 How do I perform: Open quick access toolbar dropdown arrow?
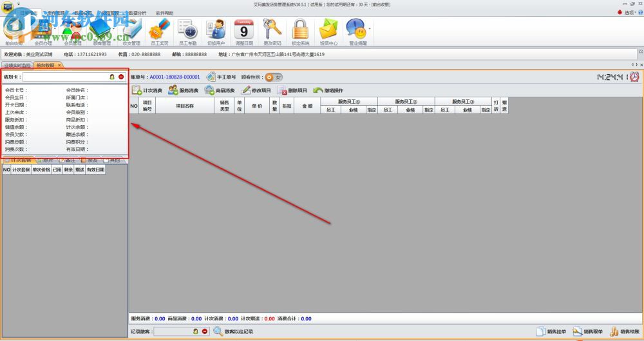point(19,4)
